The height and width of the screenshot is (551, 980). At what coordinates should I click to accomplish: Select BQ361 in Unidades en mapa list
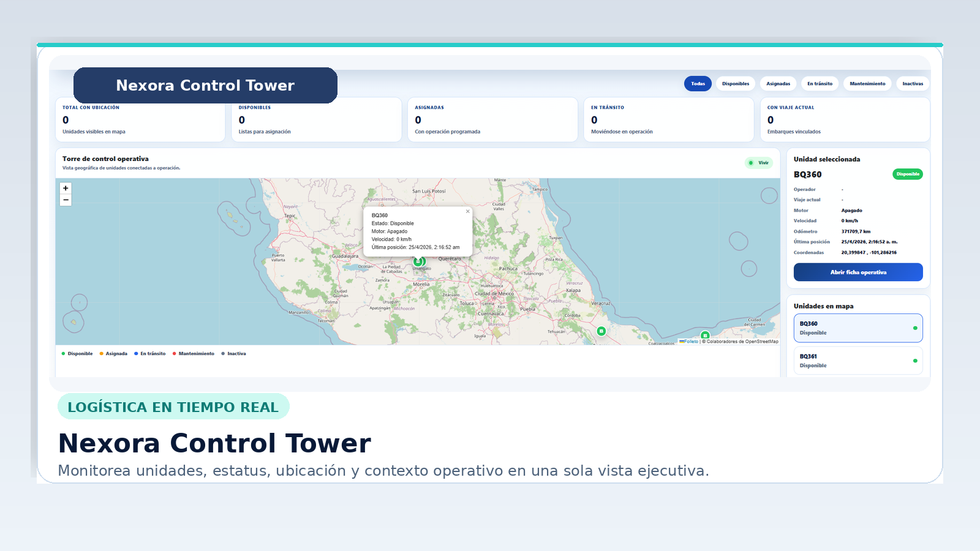pos(858,361)
